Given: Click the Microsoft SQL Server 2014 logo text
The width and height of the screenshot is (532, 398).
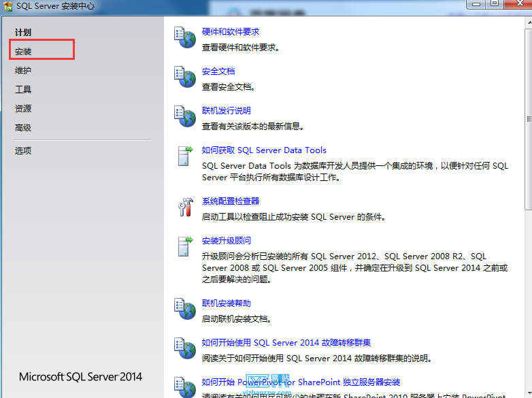Looking at the screenshot, I should [80, 377].
